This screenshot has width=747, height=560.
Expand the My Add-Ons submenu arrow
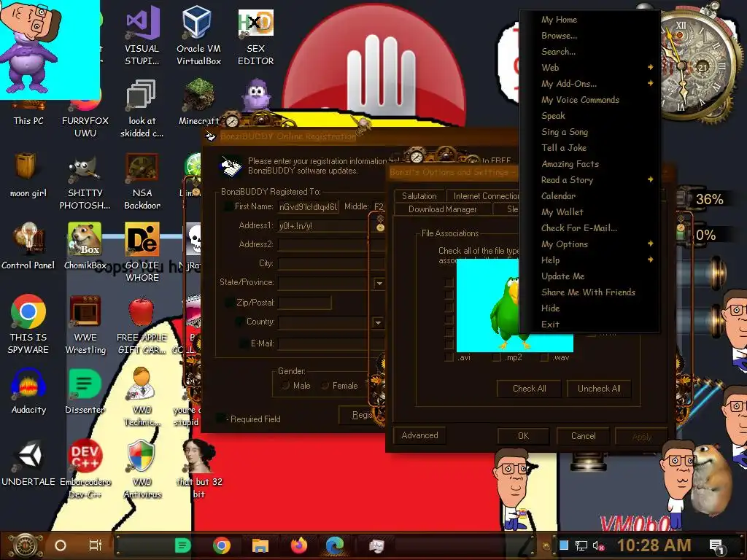(650, 83)
